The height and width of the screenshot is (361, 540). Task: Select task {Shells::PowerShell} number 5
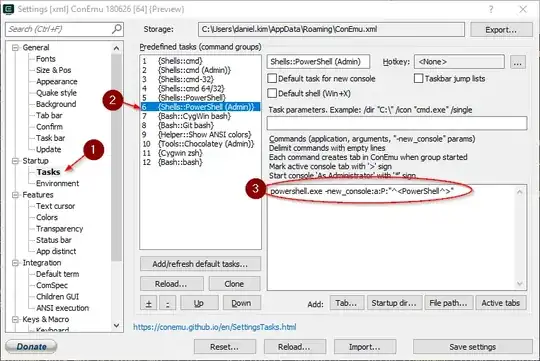[200, 98]
